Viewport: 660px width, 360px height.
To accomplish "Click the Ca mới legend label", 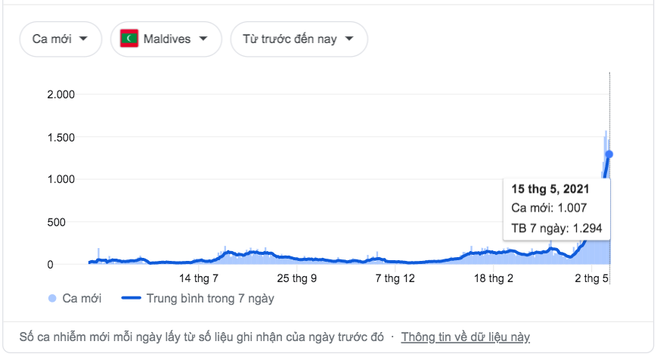I will point(82,299).
